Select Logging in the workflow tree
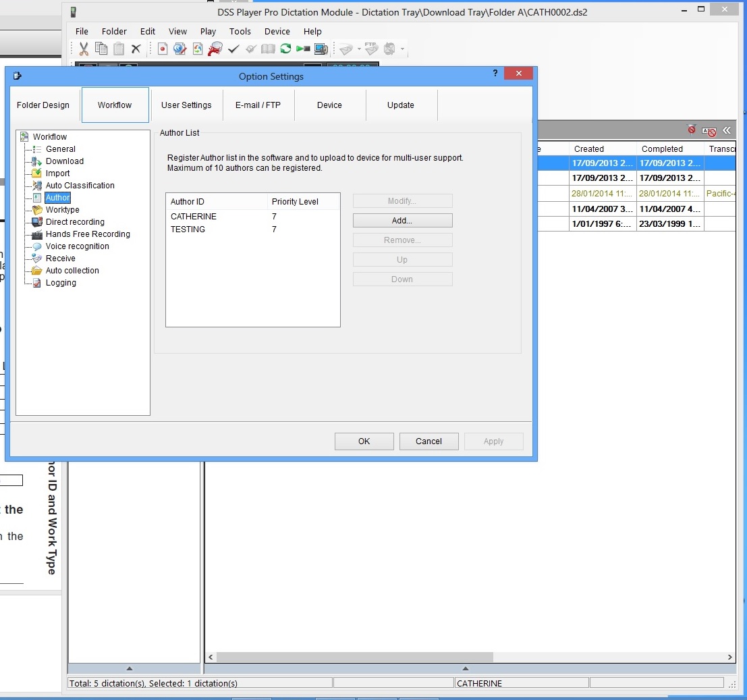The width and height of the screenshot is (747, 700). click(61, 283)
